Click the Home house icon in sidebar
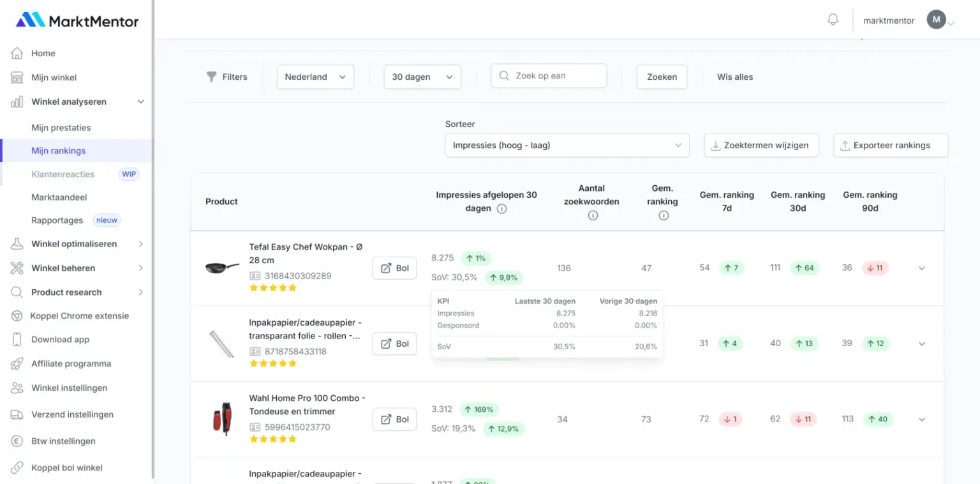 (x=17, y=53)
